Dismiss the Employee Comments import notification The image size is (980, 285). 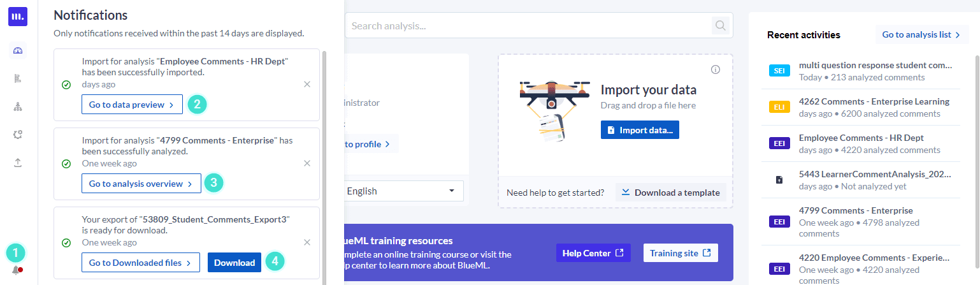tap(307, 84)
